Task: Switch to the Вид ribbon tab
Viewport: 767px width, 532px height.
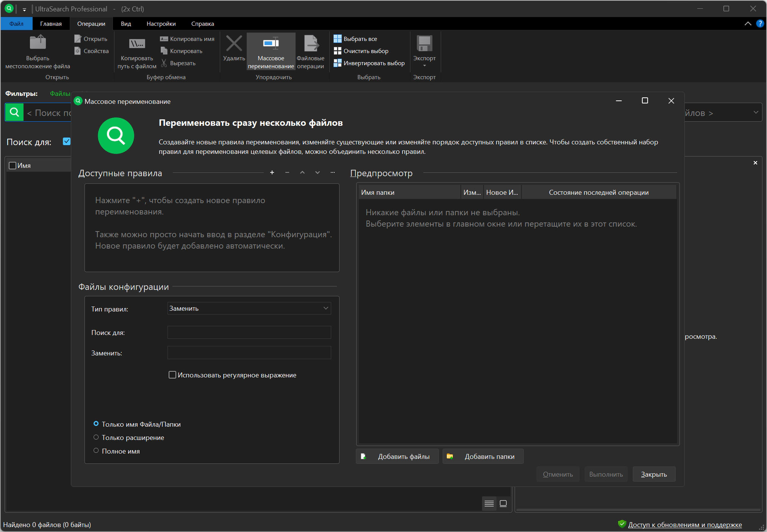Action: pos(126,23)
